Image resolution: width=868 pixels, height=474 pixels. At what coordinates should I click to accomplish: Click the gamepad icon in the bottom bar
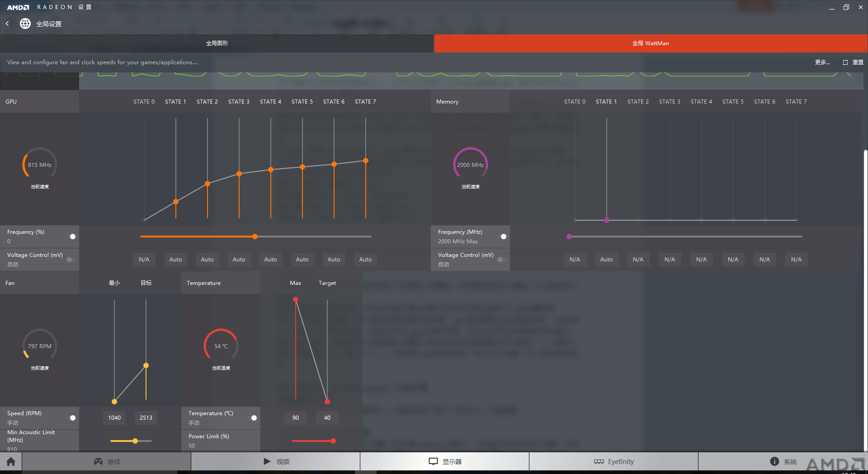pyautogui.click(x=98, y=461)
